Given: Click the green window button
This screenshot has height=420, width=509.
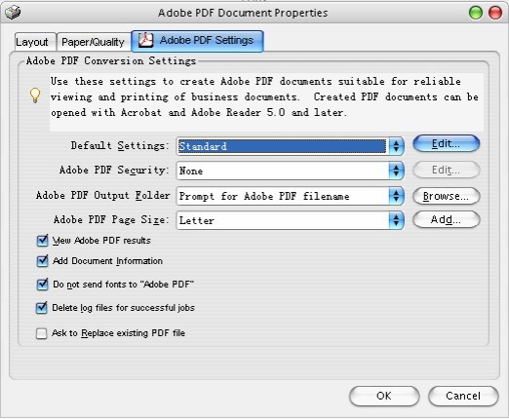Looking at the screenshot, I should [476, 13].
